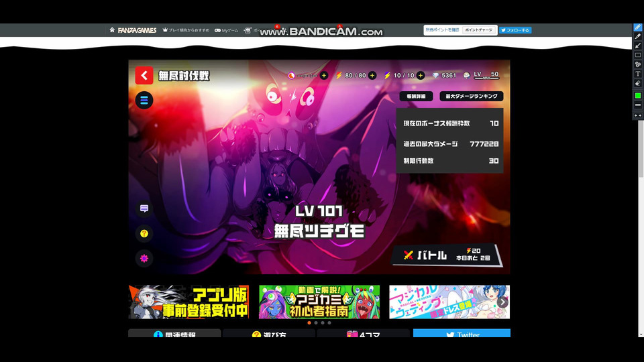Click the diamond gem currency icon
Image resolution: width=644 pixels, height=362 pixels.
(x=436, y=76)
